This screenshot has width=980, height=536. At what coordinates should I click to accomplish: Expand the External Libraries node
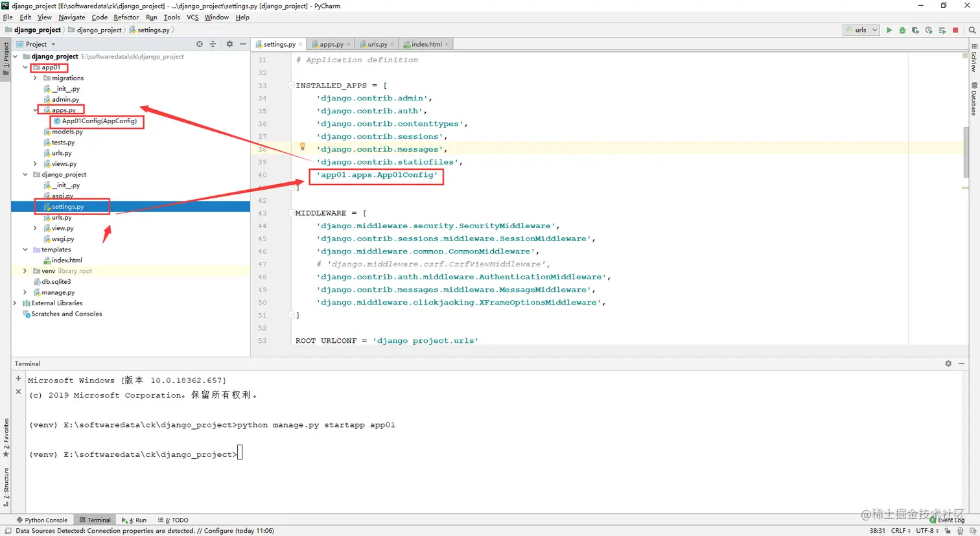15,303
